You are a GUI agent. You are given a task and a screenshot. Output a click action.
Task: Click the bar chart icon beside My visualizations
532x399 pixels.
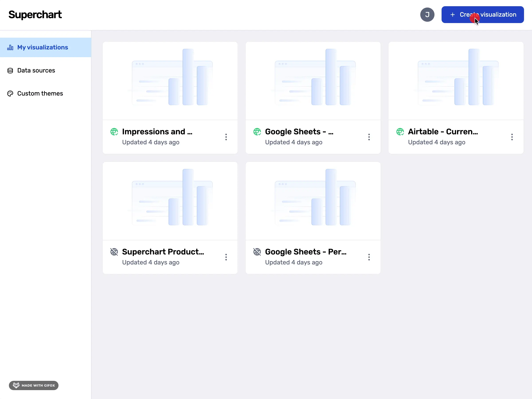pos(10,47)
